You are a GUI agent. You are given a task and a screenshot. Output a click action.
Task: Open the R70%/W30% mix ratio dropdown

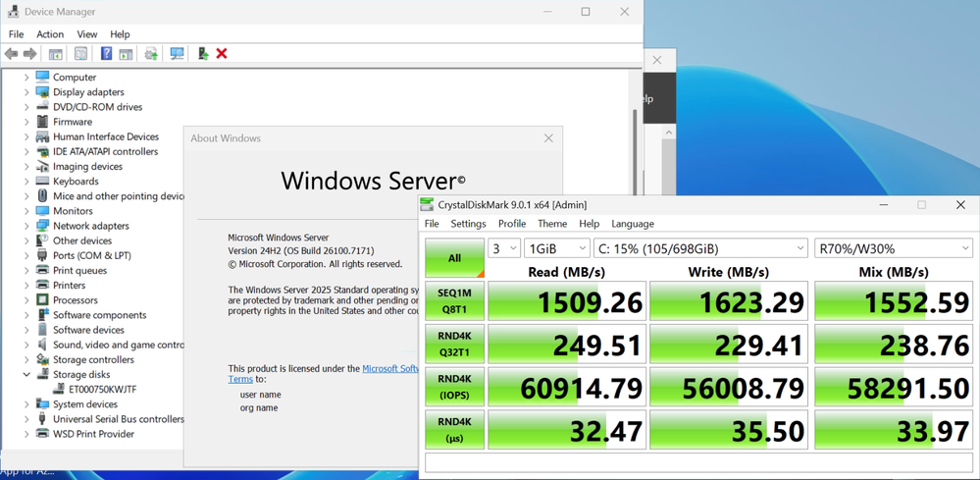coord(893,248)
